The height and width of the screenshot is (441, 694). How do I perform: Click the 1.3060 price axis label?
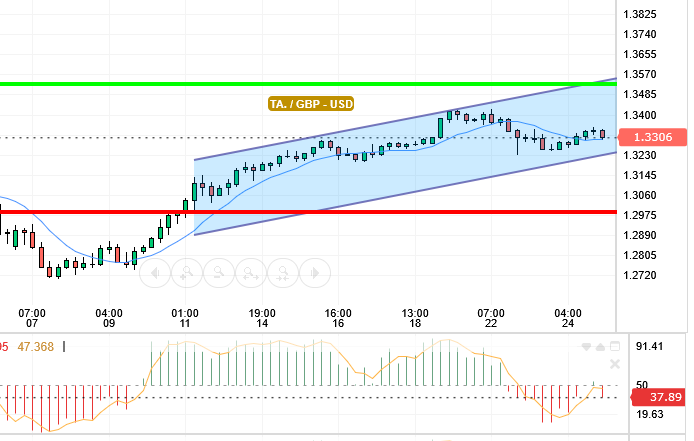pos(640,195)
